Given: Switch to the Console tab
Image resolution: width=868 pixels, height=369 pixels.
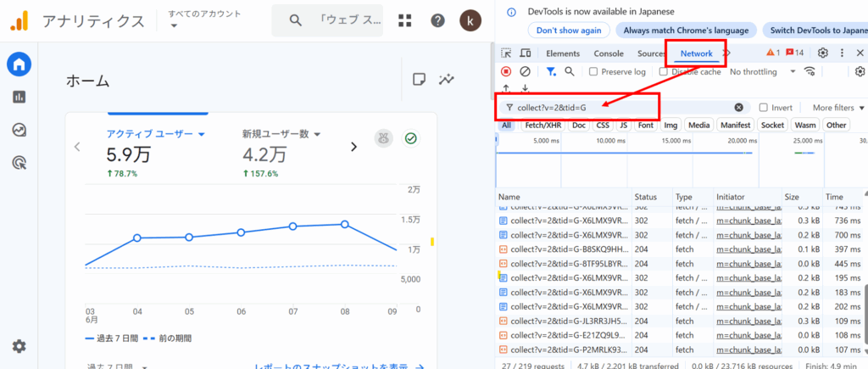Looking at the screenshot, I should click(609, 53).
